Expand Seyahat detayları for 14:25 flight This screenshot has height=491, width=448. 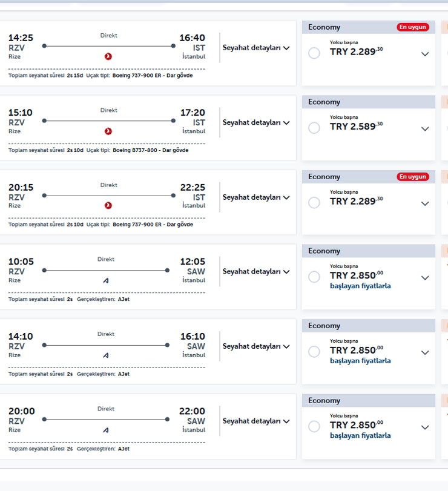[256, 48]
